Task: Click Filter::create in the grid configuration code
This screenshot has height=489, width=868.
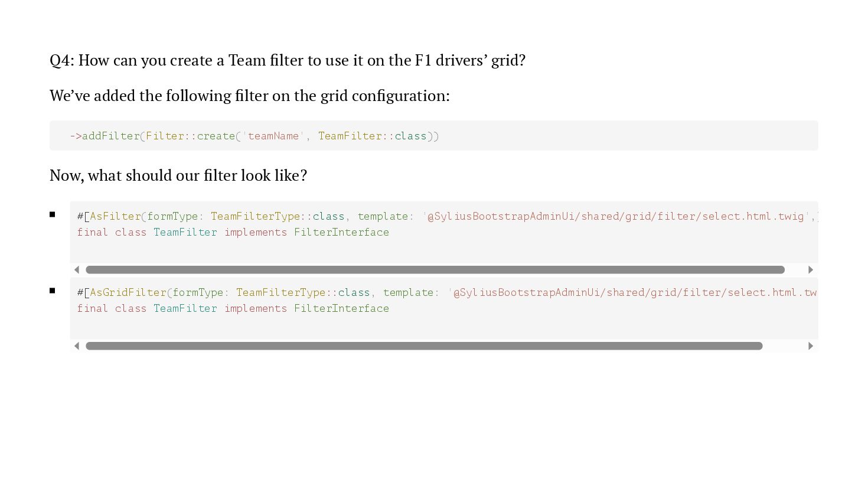Action: [x=190, y=136]
